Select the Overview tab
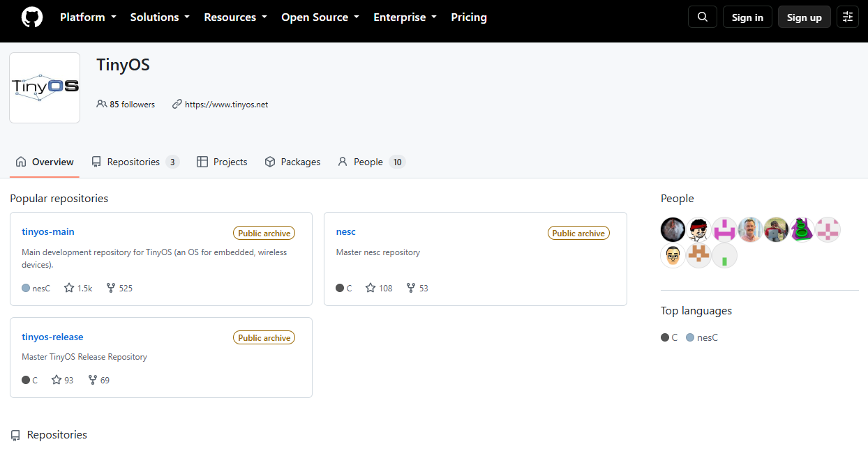This screenshot has height=451, width=868. [45, 162]
